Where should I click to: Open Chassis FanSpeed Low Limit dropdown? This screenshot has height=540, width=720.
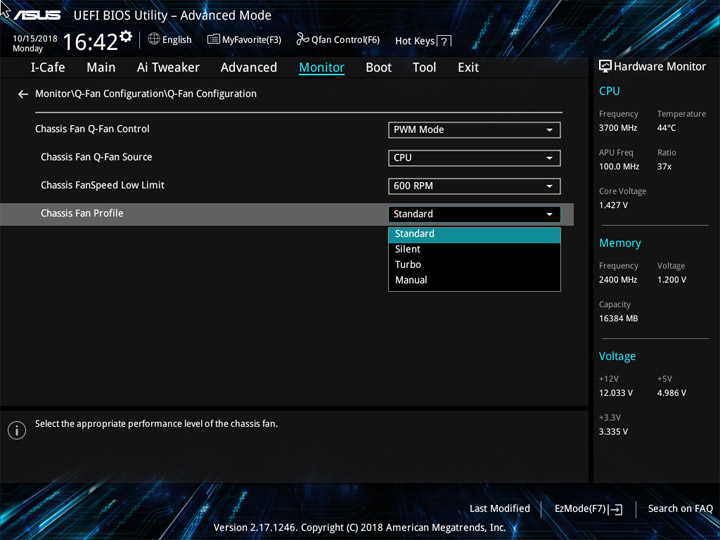pos(474,186)
